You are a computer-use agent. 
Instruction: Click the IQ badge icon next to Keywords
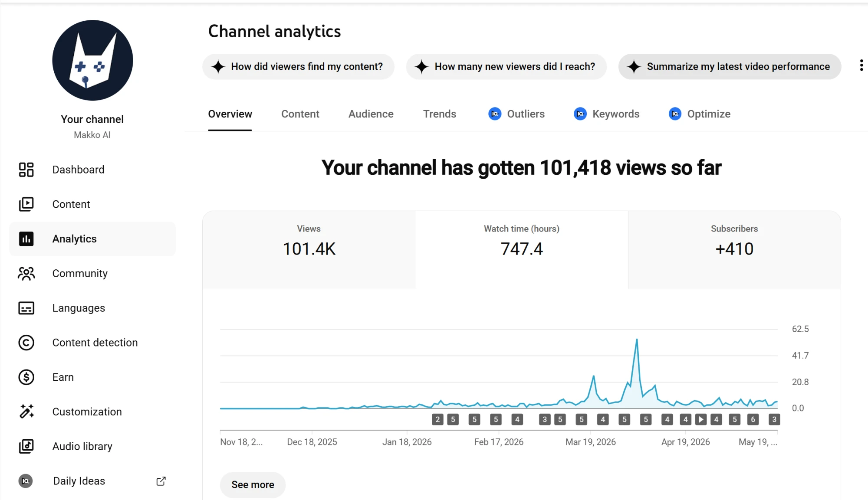pos(580,114)
